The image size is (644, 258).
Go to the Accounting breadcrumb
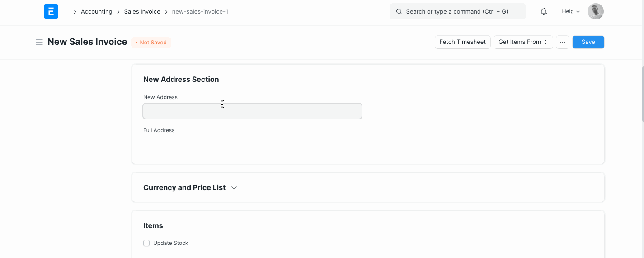pyautogui.click(x=96, y=11)
